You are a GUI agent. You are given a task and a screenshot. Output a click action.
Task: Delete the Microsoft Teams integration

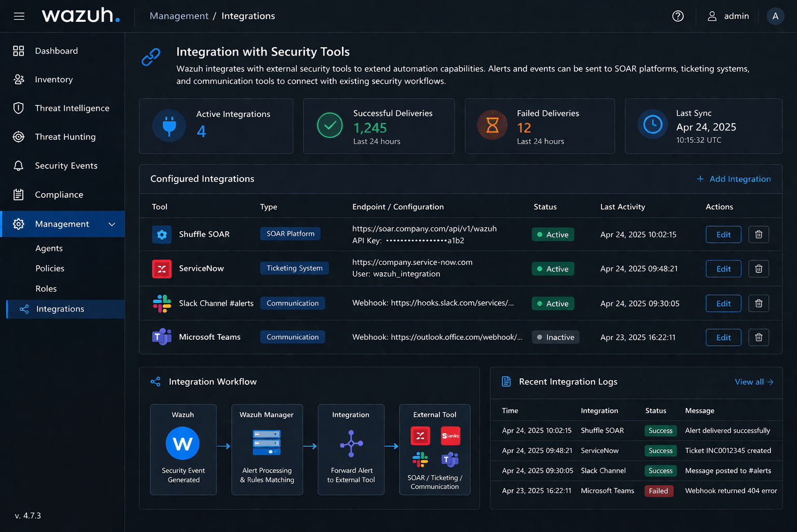758,337
